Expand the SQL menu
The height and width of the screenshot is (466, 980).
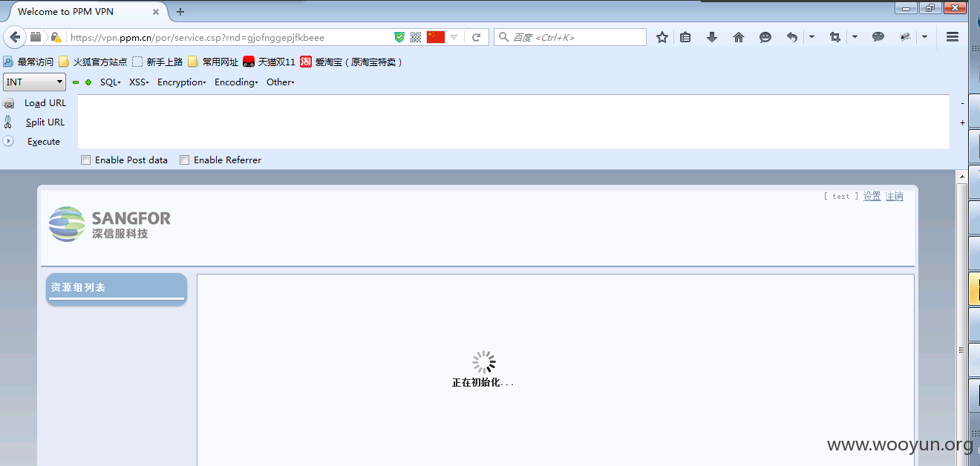click(111, 82)
